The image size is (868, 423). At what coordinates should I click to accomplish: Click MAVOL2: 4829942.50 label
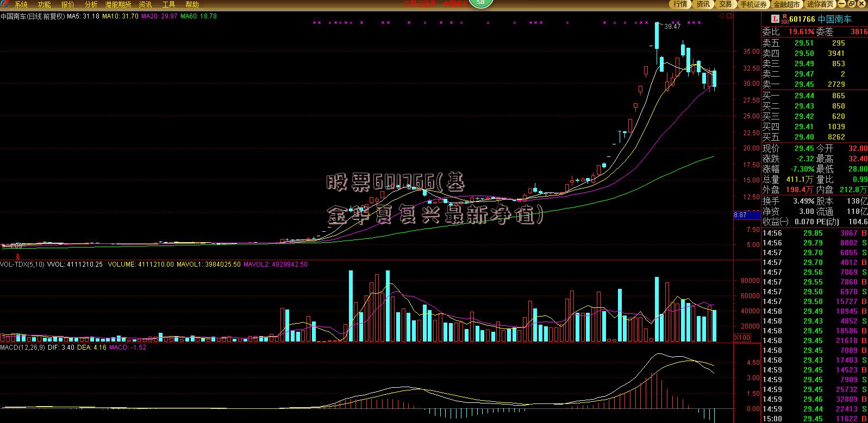[275, 264]
